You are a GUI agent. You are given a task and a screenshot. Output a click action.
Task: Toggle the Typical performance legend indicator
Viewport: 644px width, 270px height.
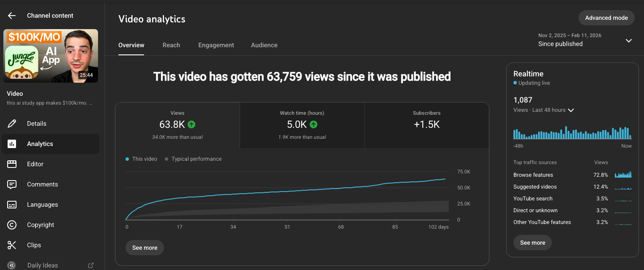(x=166, y=159)
